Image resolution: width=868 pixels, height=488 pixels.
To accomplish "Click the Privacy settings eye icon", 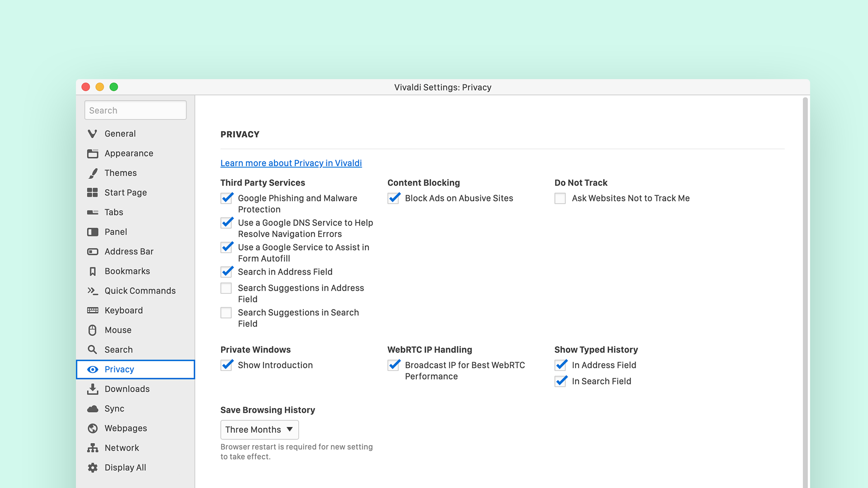I will coord(92,370).
